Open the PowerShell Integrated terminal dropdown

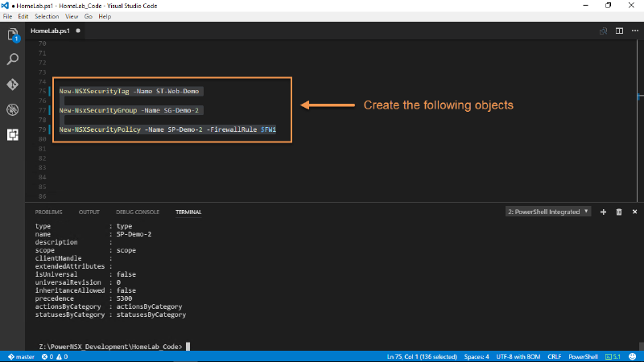point(548,212)
